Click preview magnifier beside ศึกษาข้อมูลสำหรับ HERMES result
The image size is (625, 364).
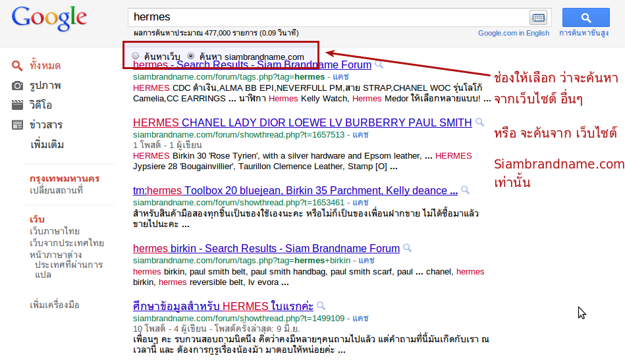[x=321, y=306]
